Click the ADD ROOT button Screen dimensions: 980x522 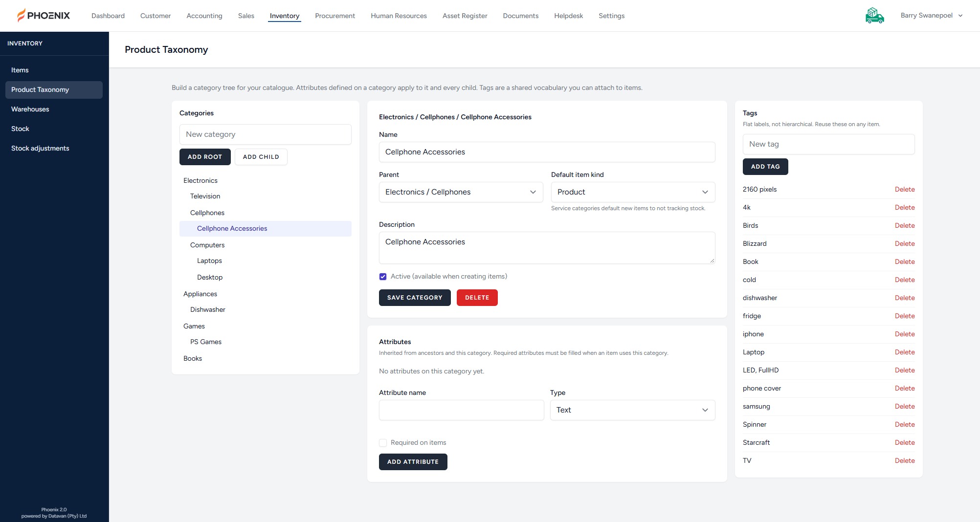(x=205, y=157)
